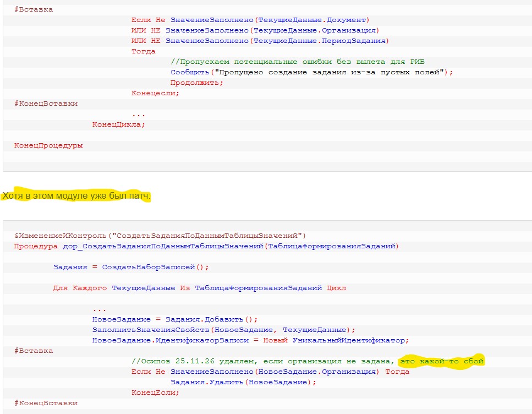Click highlighted text 'Хотя в этом модуле уже был патч:'

click(x=76, y=195)
